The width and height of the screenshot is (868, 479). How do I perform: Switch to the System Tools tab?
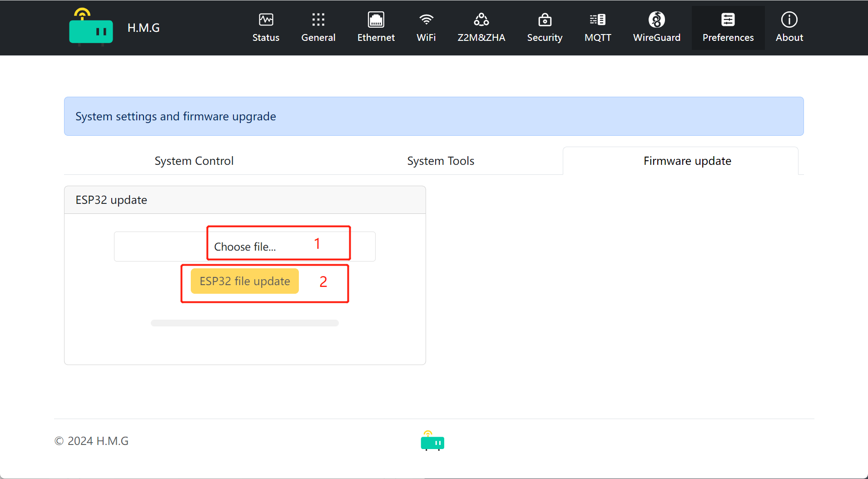[440, 161]
